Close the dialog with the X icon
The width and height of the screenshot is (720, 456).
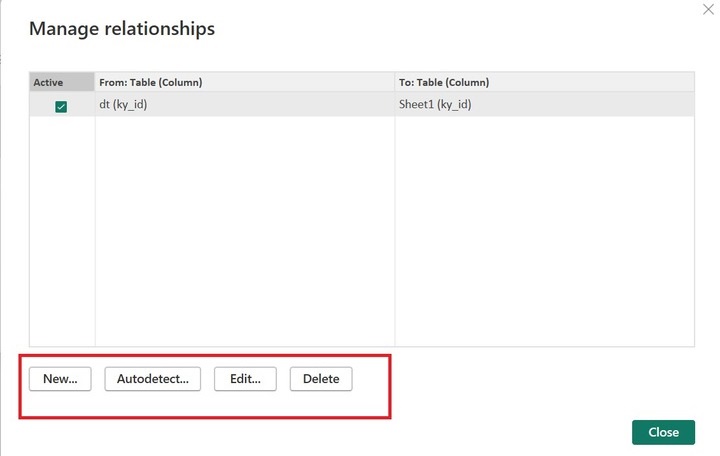point(708,8)
